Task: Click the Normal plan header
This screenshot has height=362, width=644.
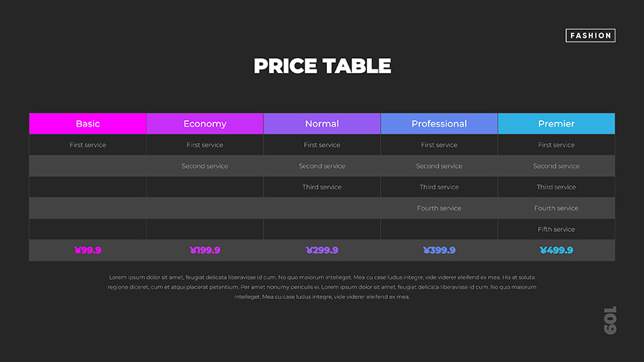Action: coord(322,124)
